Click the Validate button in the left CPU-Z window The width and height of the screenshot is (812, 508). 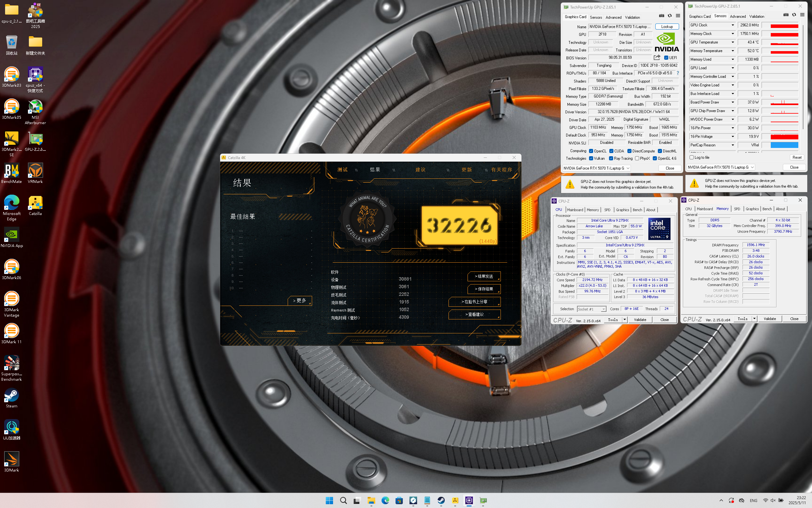click(640, 320)
